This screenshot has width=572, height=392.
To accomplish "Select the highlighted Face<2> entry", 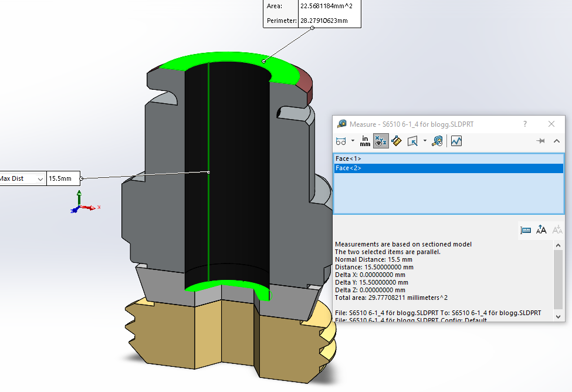I will [x=348, y=168].
